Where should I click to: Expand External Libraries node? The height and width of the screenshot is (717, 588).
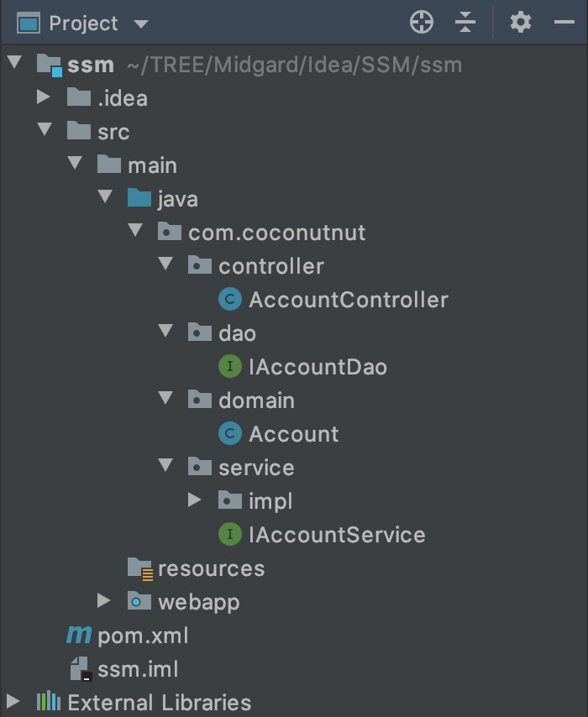coord(13,703)
